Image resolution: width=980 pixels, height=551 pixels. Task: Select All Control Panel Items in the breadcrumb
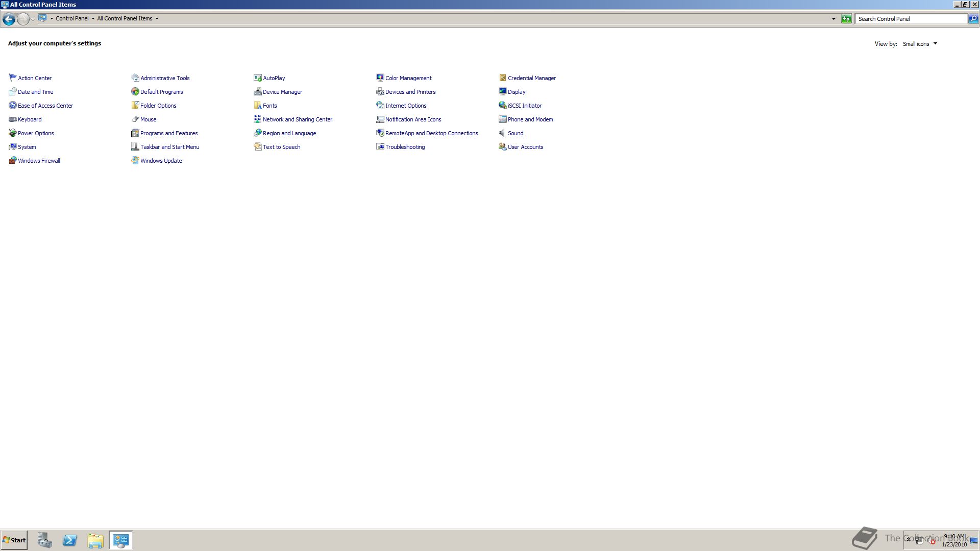click(125, 18)
